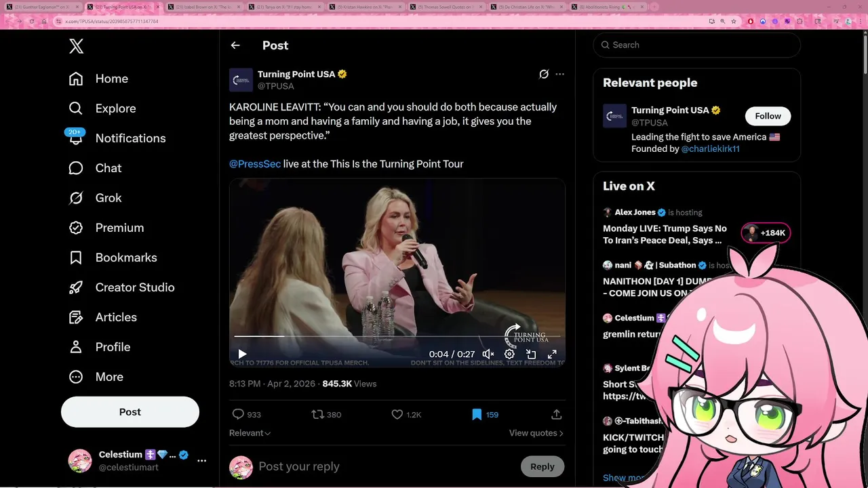Go to Home in the sidebar

coord(98,79)
